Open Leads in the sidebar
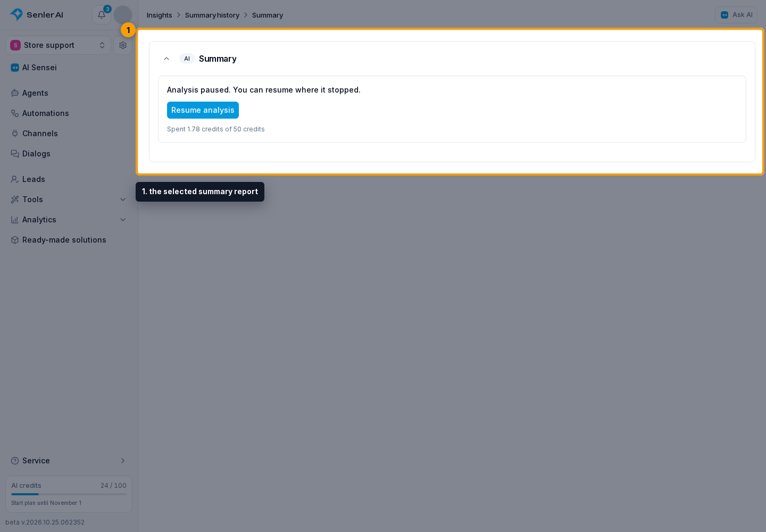This screenshot has width=766, height=532. 69,179
